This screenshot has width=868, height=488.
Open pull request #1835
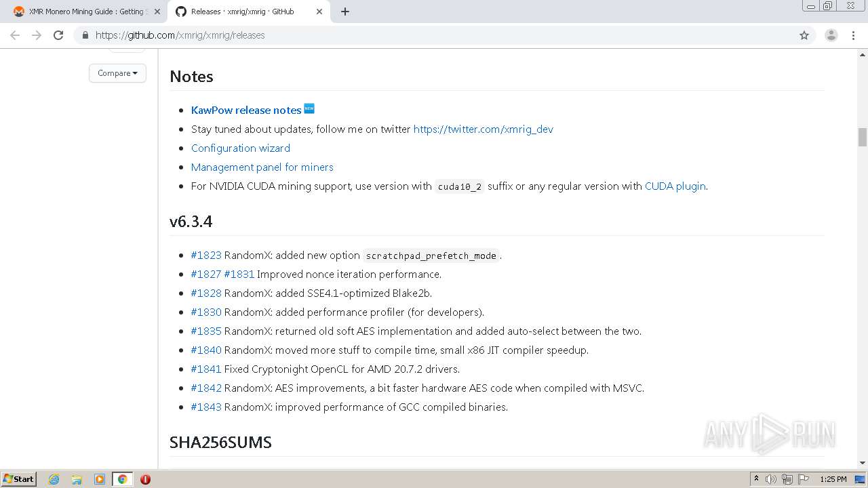[x=206, y=331]
